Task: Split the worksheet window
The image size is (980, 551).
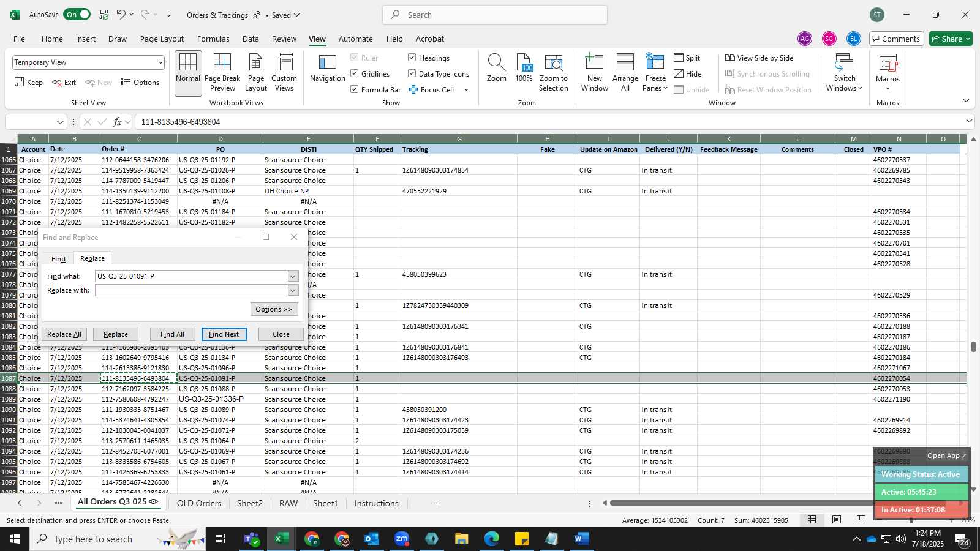Action: 687,58
